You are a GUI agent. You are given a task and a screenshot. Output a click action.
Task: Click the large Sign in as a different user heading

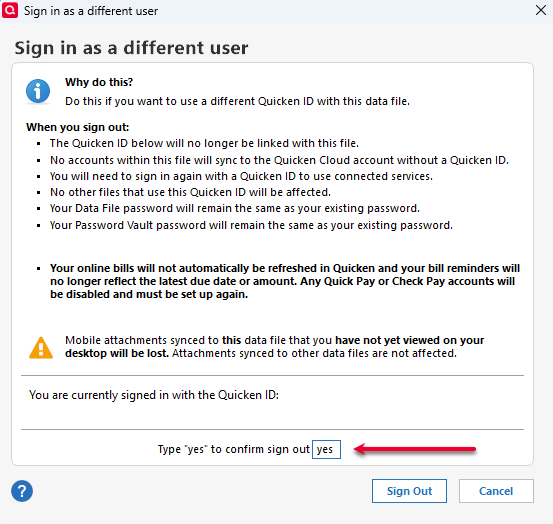pos(131,48)
